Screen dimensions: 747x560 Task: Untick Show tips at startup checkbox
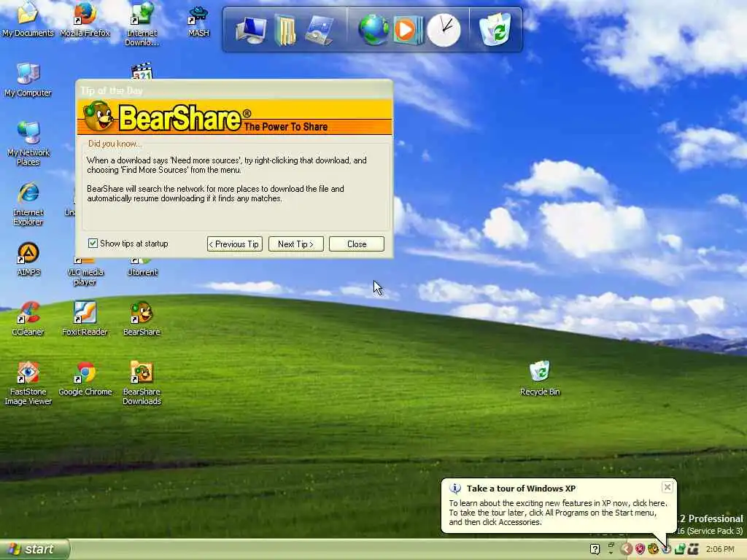[93, 244]
